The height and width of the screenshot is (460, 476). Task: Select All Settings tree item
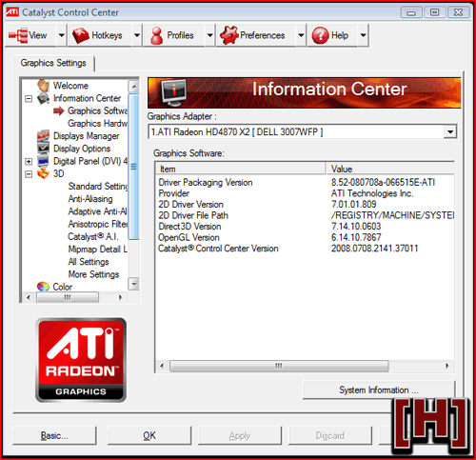tap(89, 262)
